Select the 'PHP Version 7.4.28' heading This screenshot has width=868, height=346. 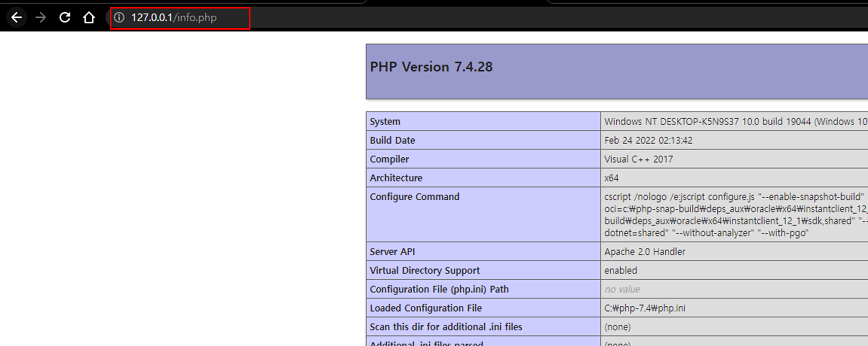(431, 67)
